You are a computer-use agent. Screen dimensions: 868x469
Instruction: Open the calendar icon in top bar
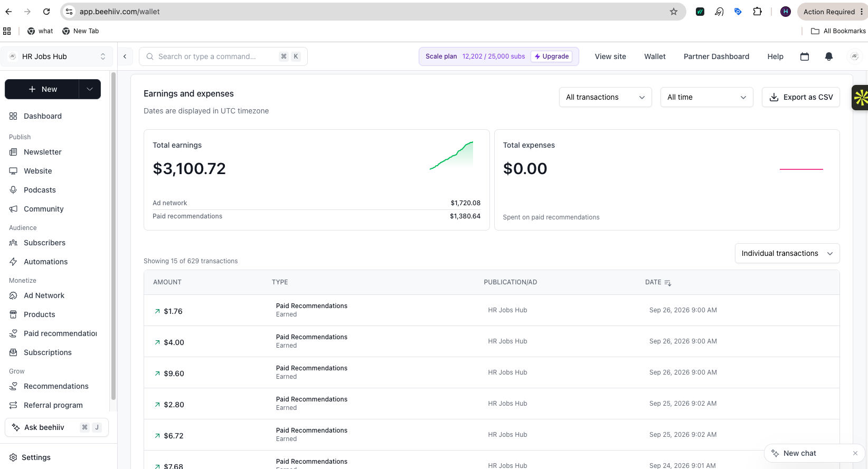tap(805, 56)
